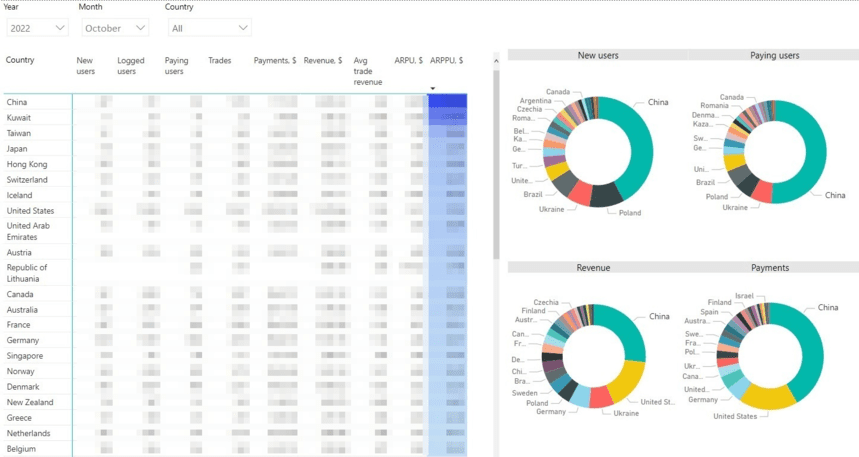
Task: Click the Republic of Lithuania row
Action: [x=27, y=273]
